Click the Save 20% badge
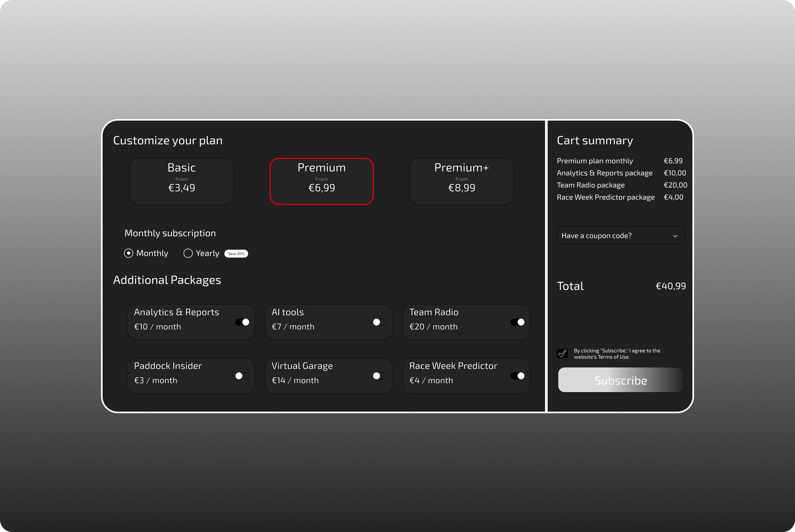The width and height of the screenshot is (795, 532). 236,253
